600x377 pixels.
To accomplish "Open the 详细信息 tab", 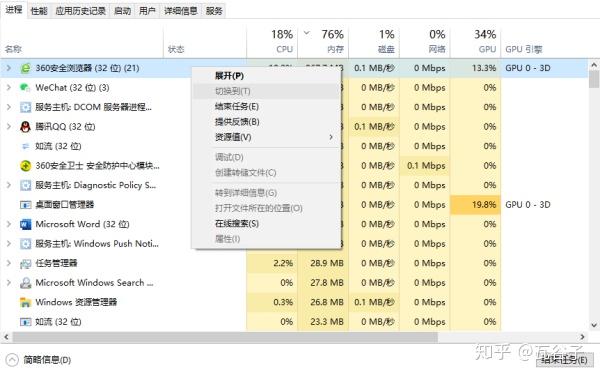I will (x=181, y=11).
